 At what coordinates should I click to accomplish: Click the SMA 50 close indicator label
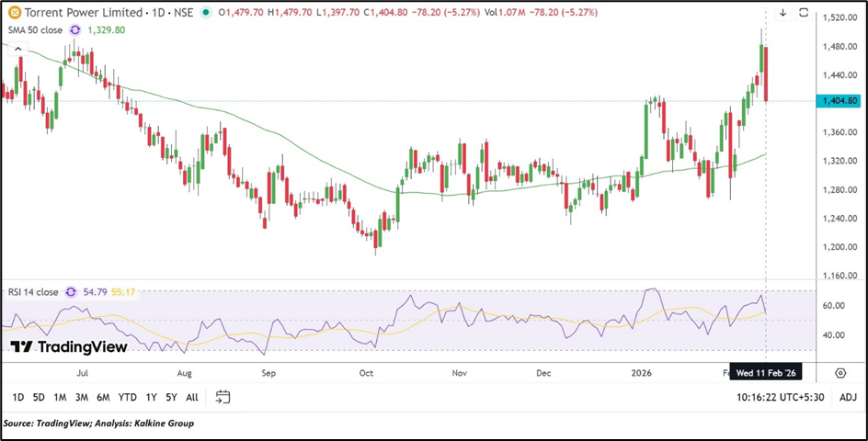click(x=33, y=30)
